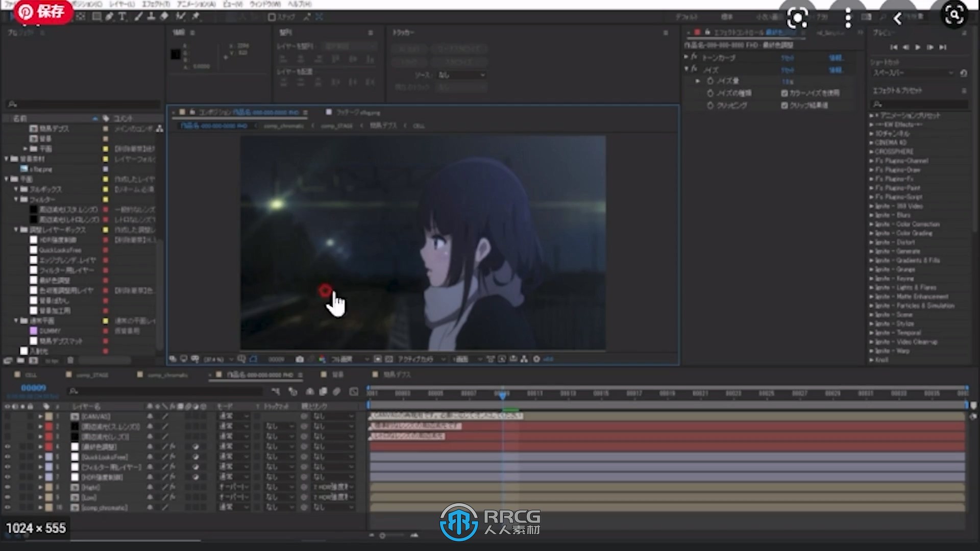The width and height of the screenshot is (980, 551).
Task: Click the current timecode 00009
Action: tap(34, 388)
